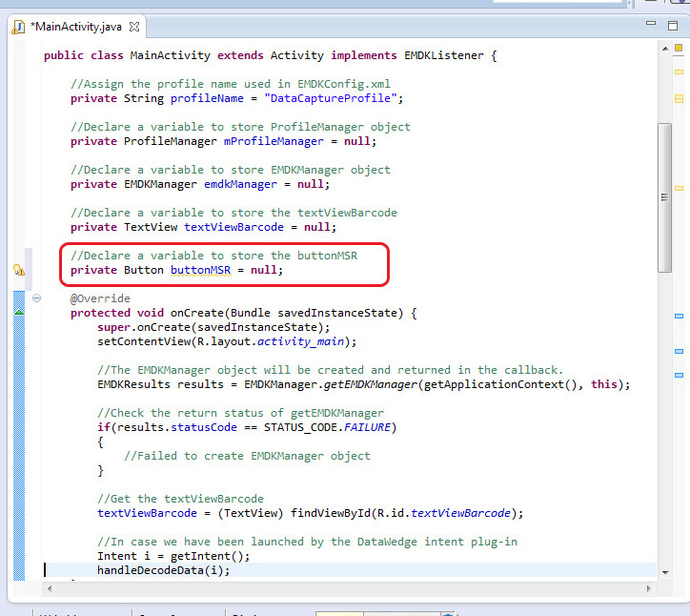690x616 pixels.
Task: Click the scrollbar down arrow
Action: (664, 569)
